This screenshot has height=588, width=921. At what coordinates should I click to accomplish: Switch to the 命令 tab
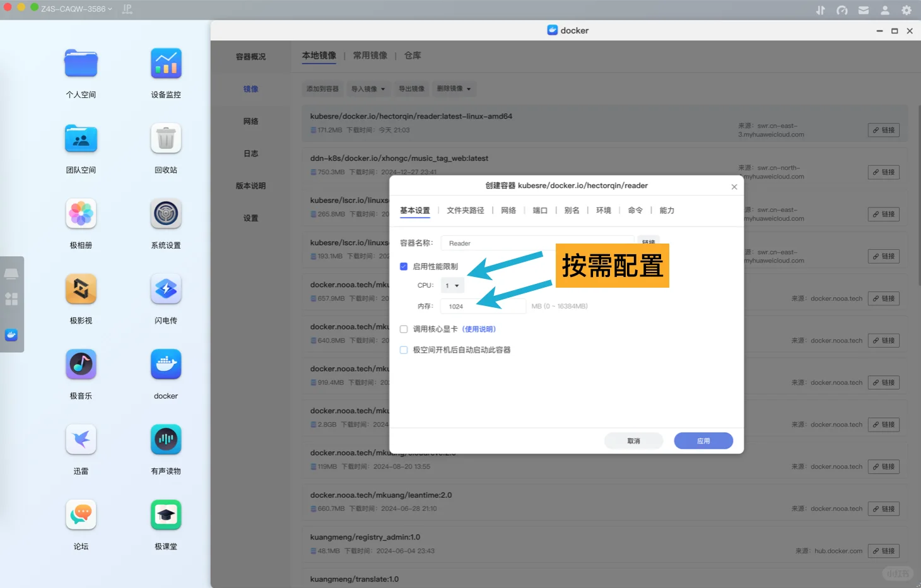[635, 211]
